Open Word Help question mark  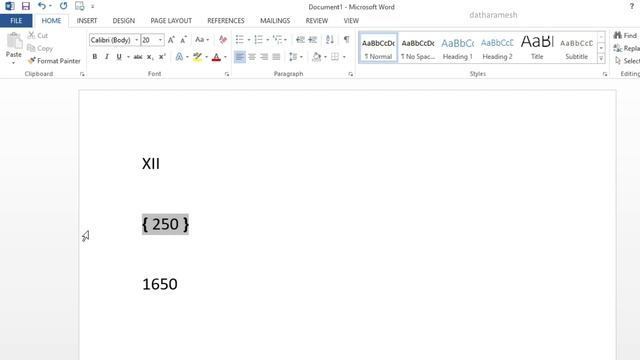tap(632, 6)
